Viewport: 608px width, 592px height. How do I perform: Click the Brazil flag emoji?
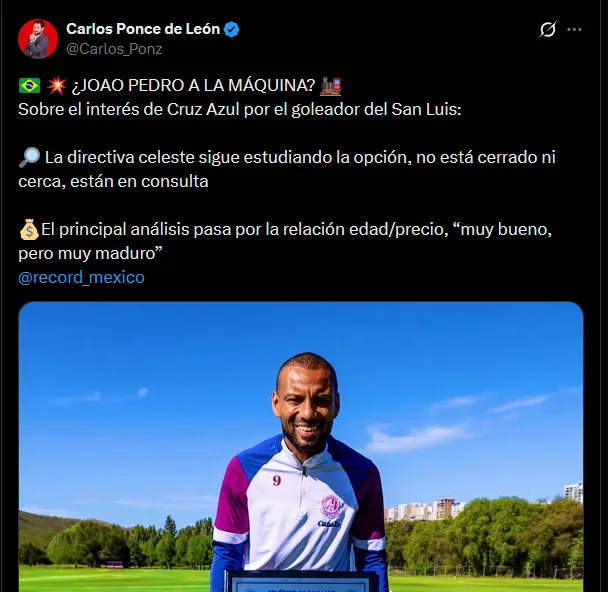(29, 86)
